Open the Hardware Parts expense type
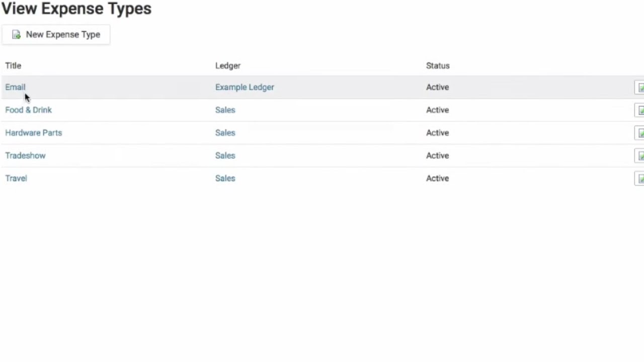644x362 pixels. [x=33, y=133]
